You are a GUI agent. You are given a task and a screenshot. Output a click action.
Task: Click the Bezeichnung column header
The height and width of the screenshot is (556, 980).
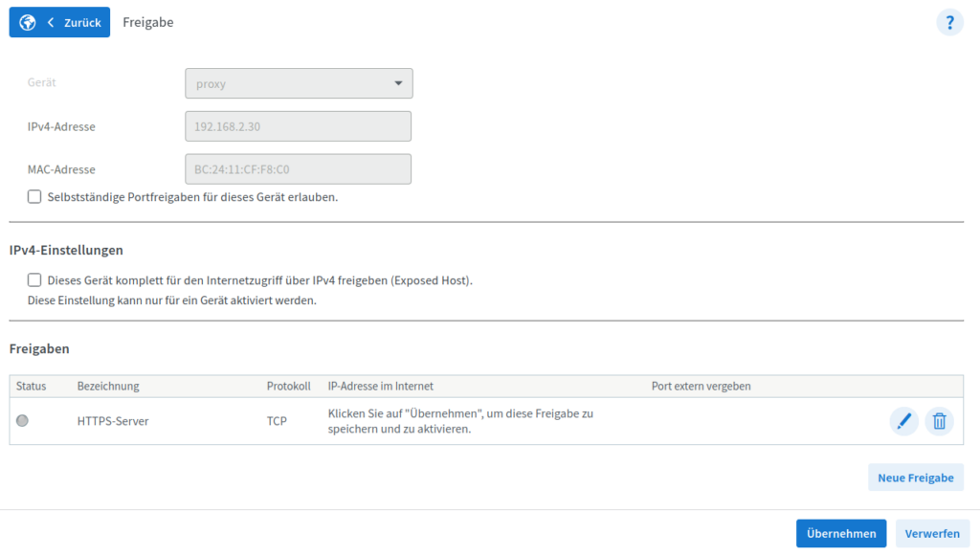(108, 386)
